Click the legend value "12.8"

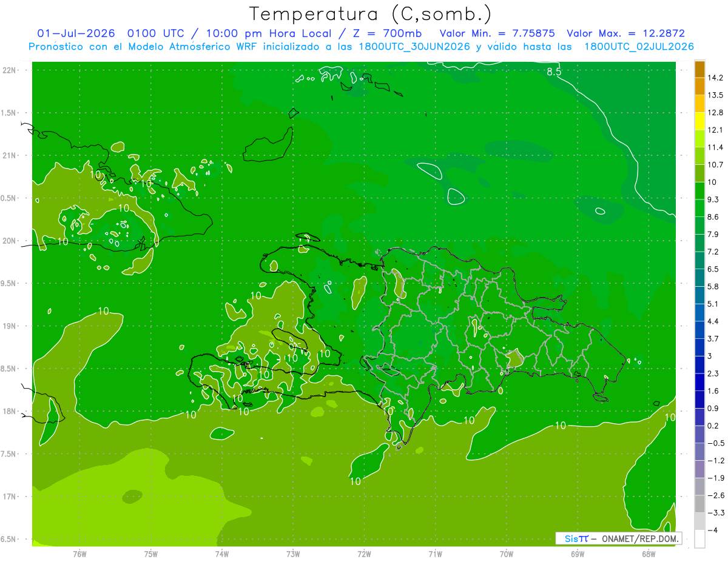[716, 113]
